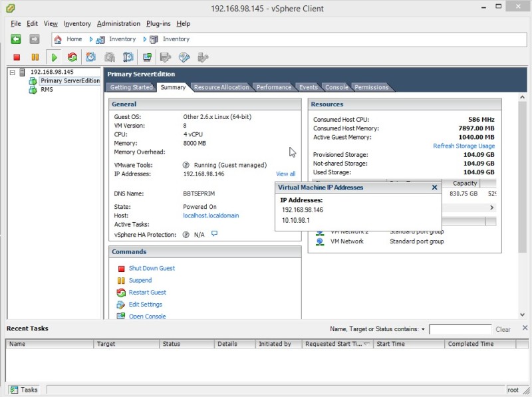Screen dimensions: 532x397
Task: Reset the virtual machine toolbar icon
Action: click(x=72, y=58)
